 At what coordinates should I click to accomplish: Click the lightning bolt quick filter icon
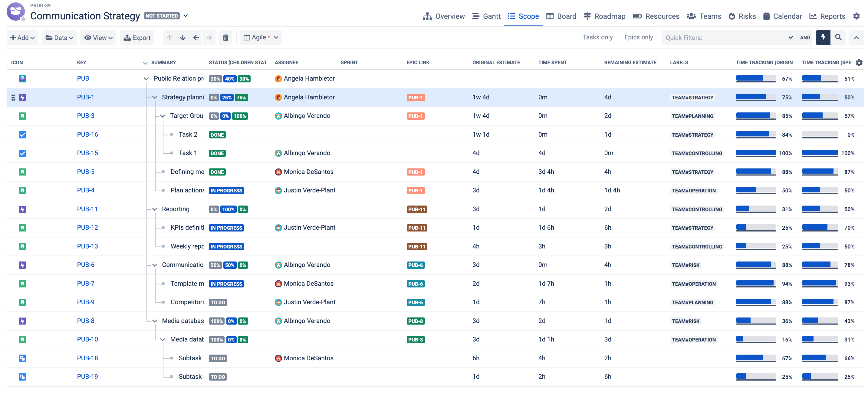coord(823,38)
